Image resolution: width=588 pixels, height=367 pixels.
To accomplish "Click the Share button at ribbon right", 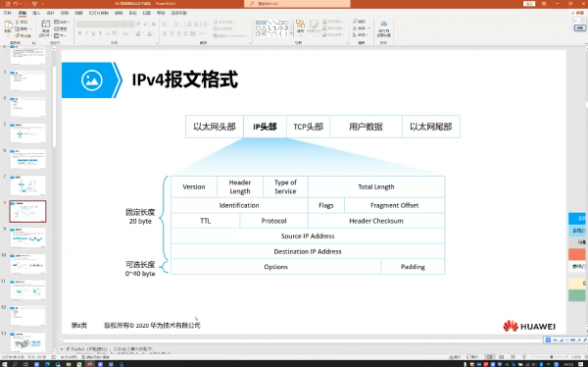I will pos(578,13).
